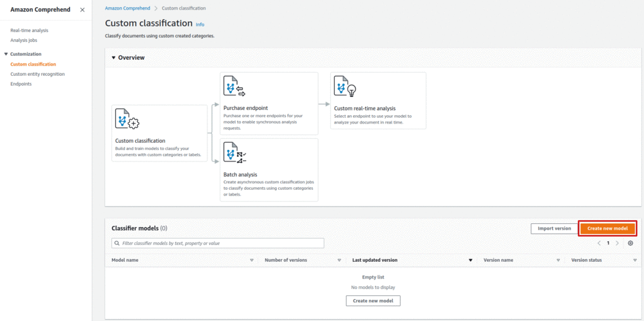The image size is (644, 321).
Task: Go to previous page of classifier models
Action: (x=599, y=243)
